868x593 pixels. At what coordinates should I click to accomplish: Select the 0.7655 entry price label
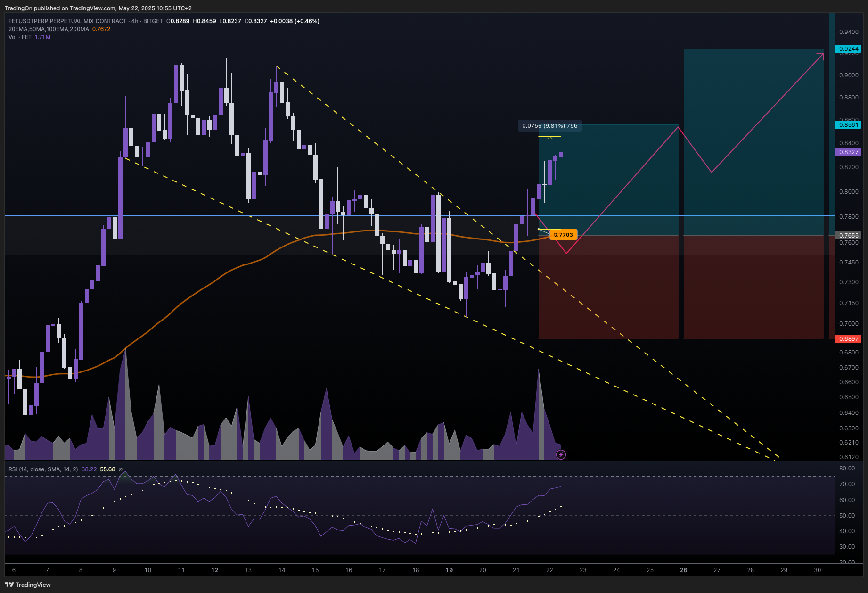[x=848, y=235]
